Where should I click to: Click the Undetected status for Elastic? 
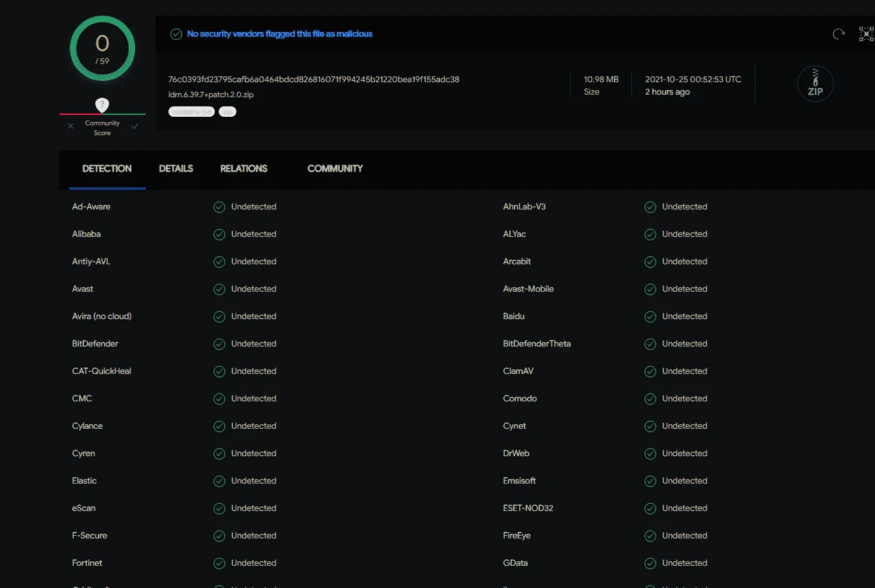click(x=253, y=481)
